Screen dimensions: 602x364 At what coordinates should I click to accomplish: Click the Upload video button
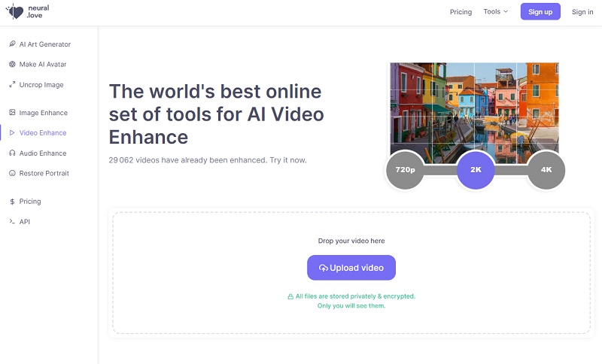pyautogui.click(x=351, y=268)
